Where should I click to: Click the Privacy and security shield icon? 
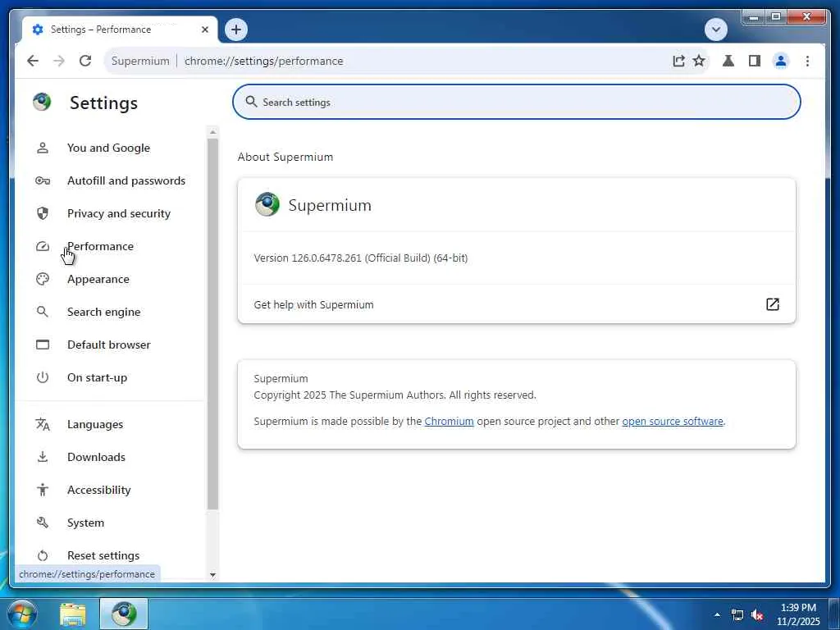(x=43, y=213)
